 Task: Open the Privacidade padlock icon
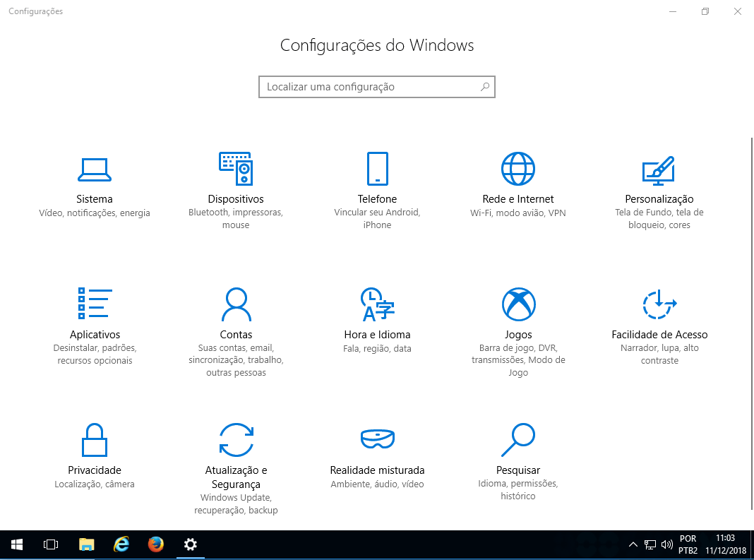95,439
